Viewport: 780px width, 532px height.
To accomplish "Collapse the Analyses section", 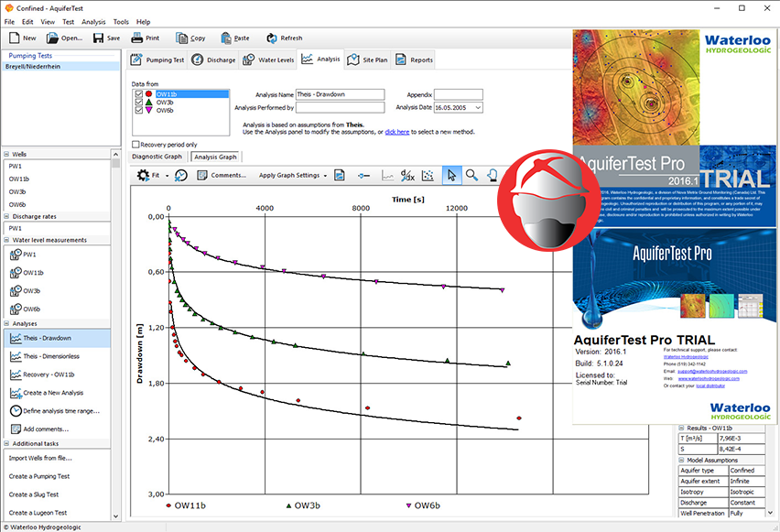I will tap(6, 323).
